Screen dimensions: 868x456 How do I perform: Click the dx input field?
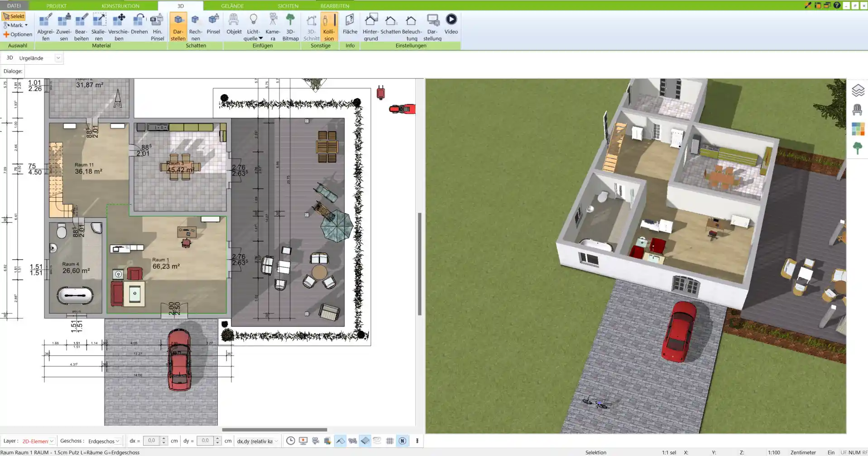tap(151, 441)
